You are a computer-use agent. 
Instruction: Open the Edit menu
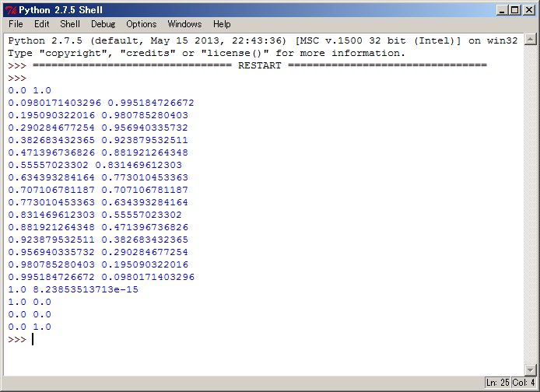tap(41, 24)
